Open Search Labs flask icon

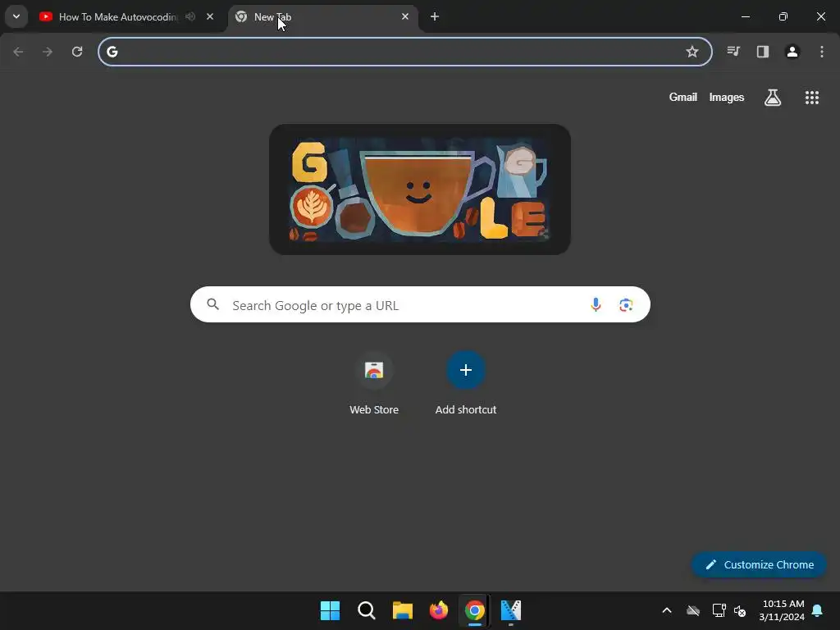pos(773,97)
